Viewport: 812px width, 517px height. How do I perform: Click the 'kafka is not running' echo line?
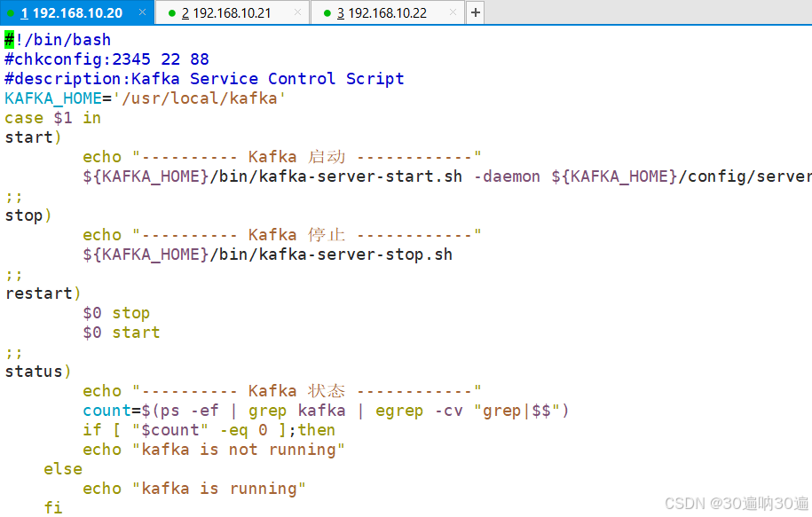tap(214, 450)
